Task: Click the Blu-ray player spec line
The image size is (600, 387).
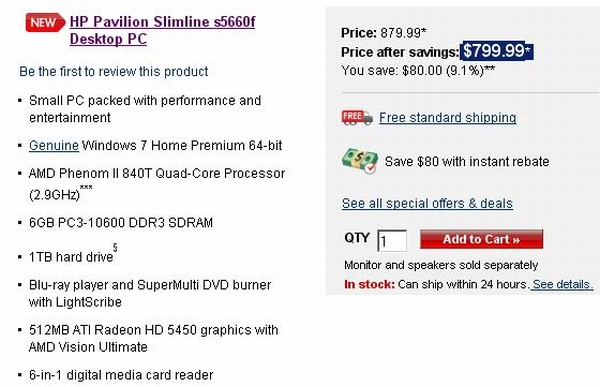Action: tap(150, 294)
